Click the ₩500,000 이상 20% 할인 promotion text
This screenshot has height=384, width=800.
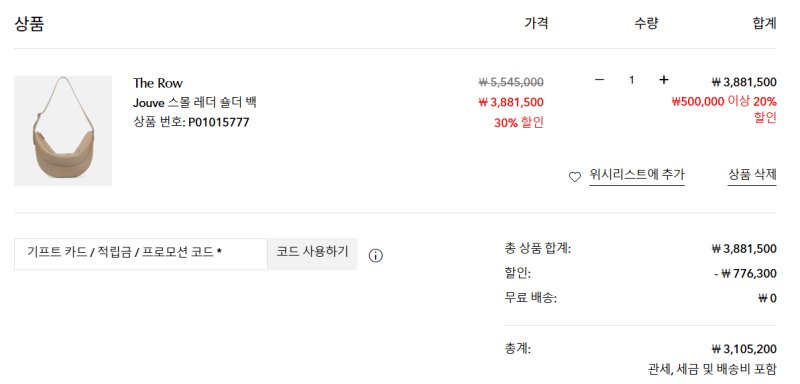[724, 109]
